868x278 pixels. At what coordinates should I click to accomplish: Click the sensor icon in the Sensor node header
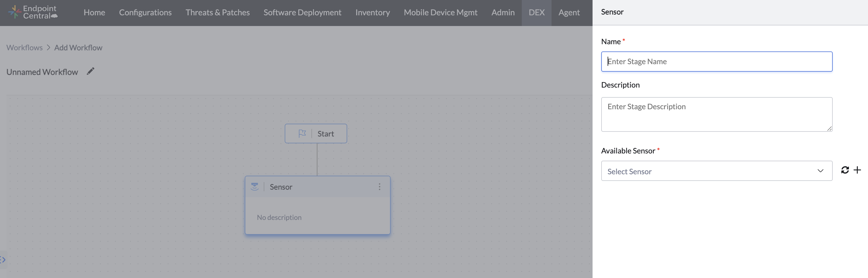(255, 186)
